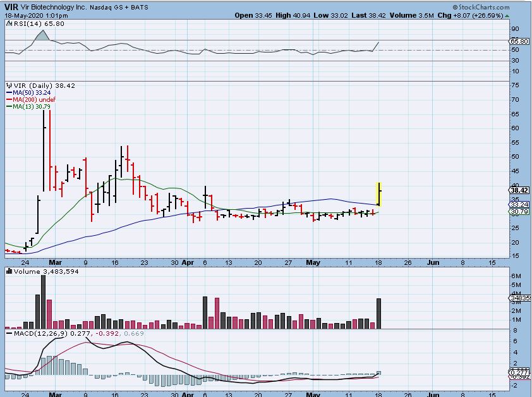Click the '18-May-2020 1:01pm' timestamp
Image resolution: width=532 pixels, height=397 pixels.
[36, 16]
